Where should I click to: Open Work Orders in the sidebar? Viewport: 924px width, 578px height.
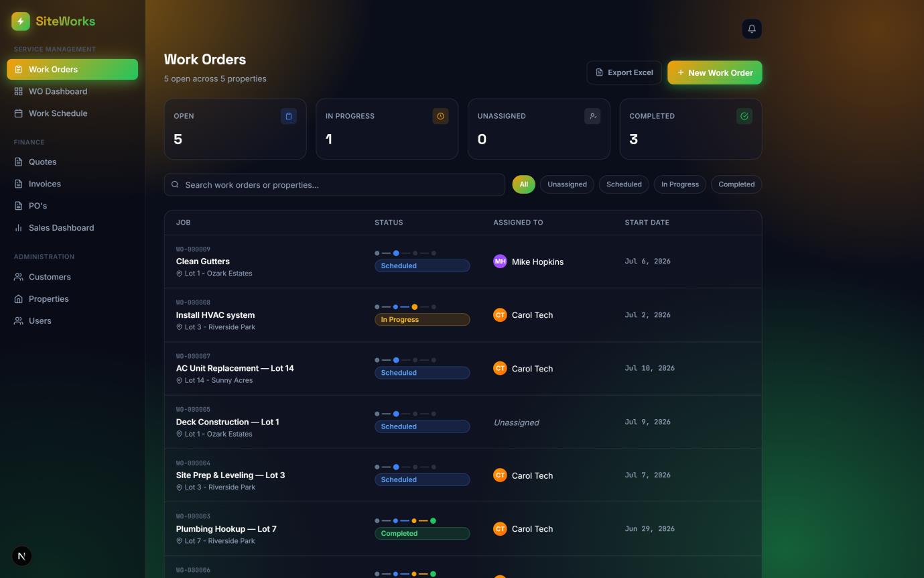(x=72, y=69)
